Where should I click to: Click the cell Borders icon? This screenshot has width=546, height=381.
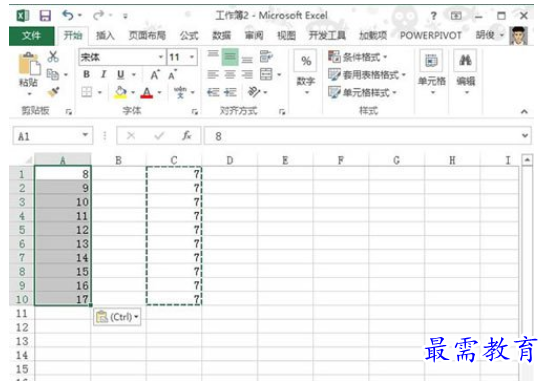tap(86, 92)
